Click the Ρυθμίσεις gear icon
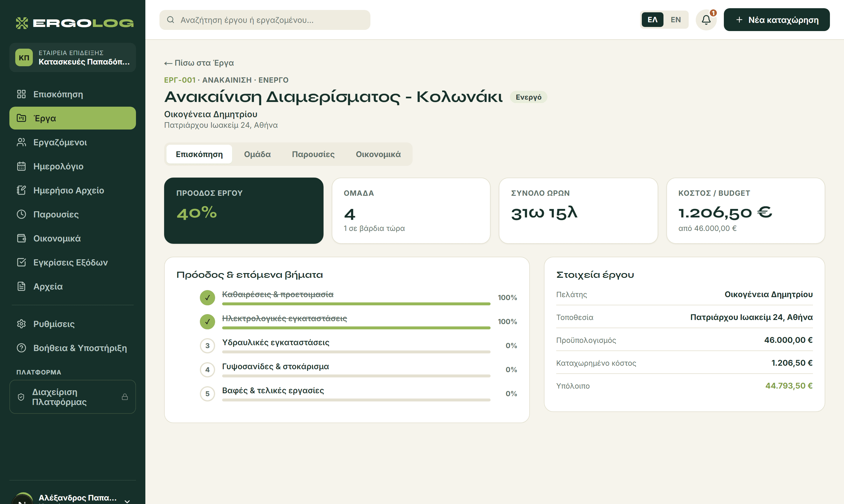Image resolution: width=844 pixels, height=504 pixels. click(21, 324)
